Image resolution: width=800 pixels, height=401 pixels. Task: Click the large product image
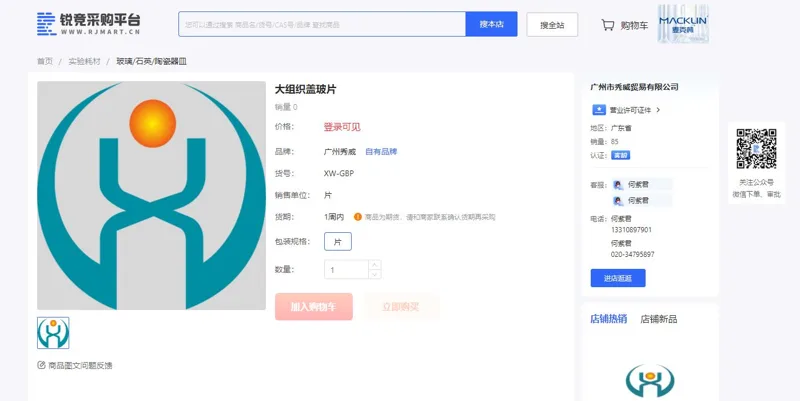click(152, 195)
